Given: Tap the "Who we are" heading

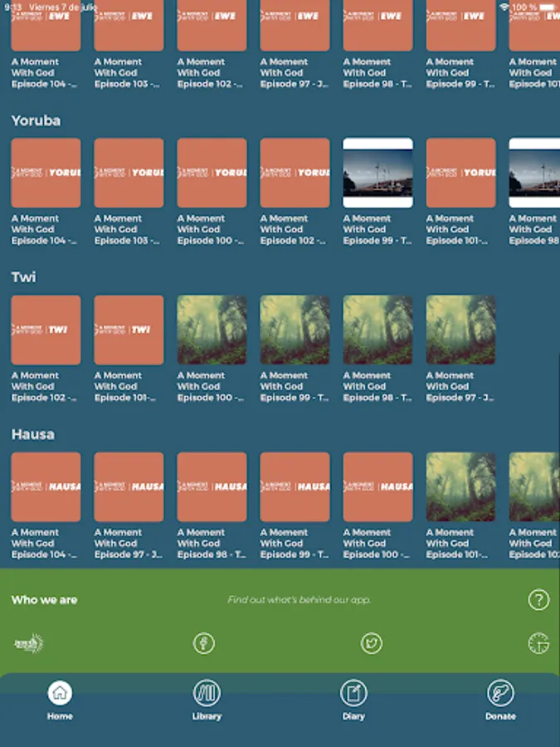Looking at the screenshot, I should point(44,600).
